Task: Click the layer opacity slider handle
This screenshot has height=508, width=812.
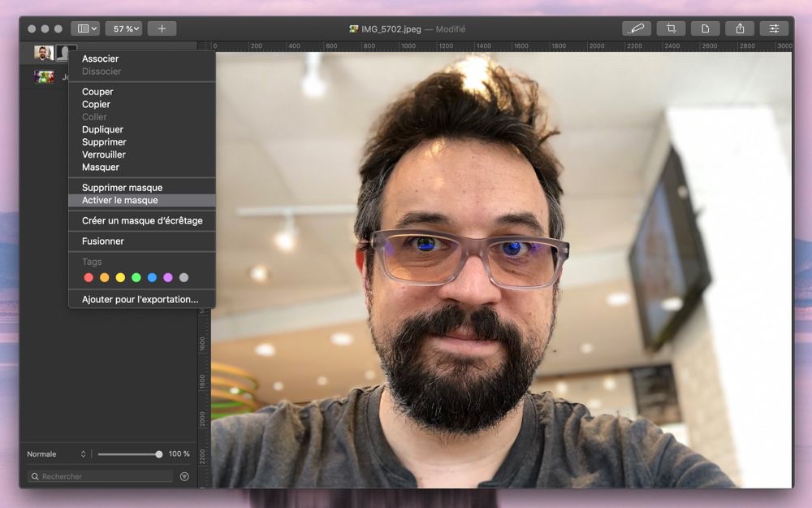Action: pos(159,454)
